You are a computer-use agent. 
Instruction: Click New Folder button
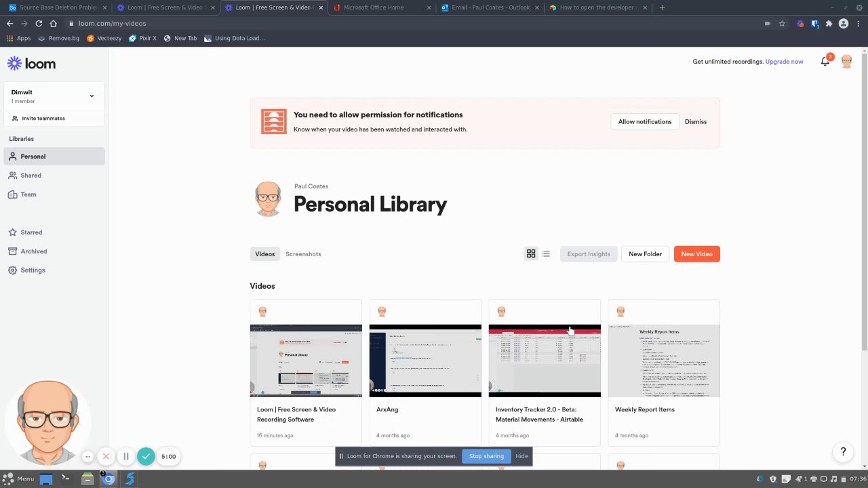point(645,254)
